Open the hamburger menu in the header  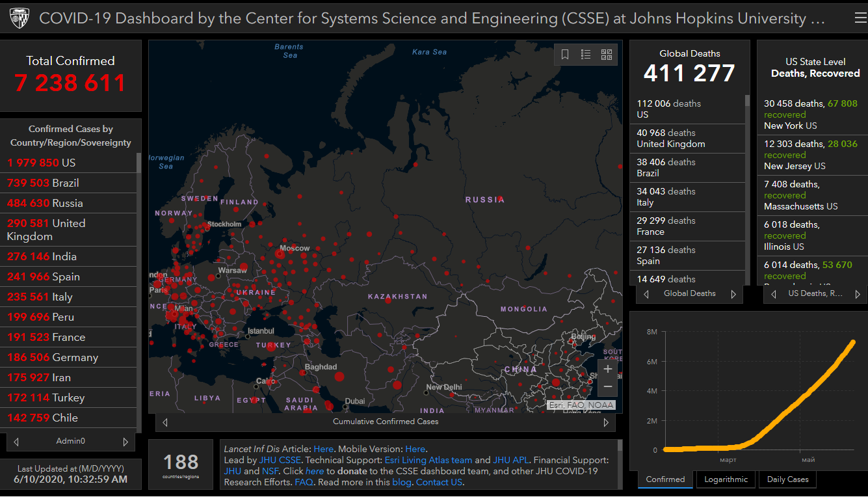coord(860,19)
